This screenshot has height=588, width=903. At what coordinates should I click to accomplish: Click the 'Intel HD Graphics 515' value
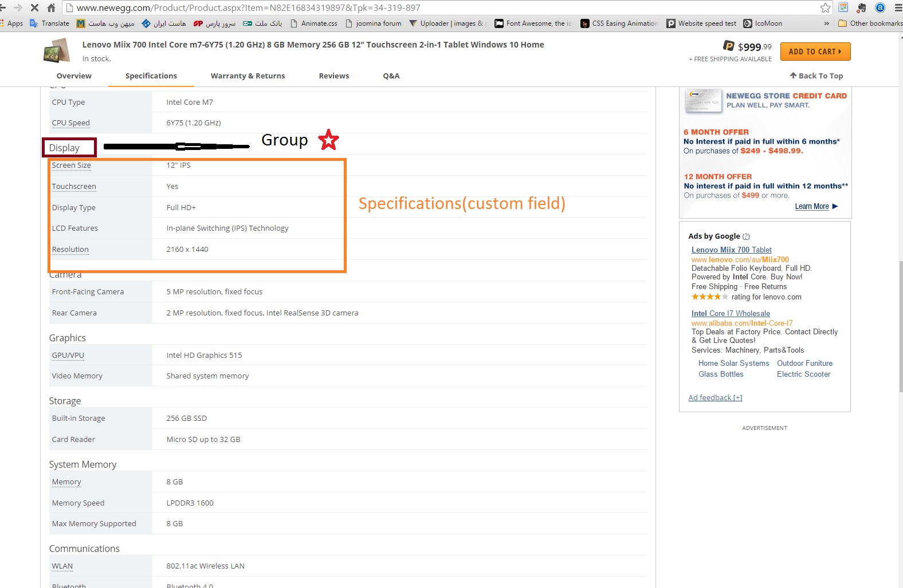click(x=204, y=356)
